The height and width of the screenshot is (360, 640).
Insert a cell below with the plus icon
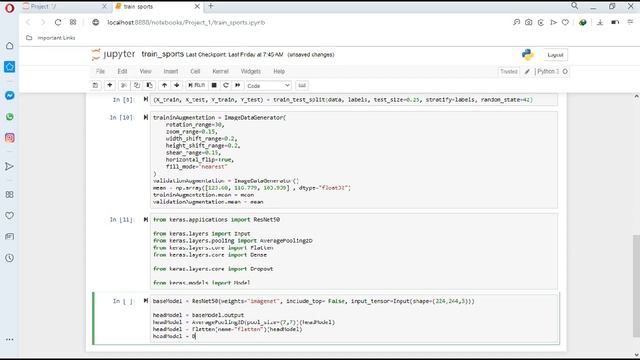tap(110, 85)
